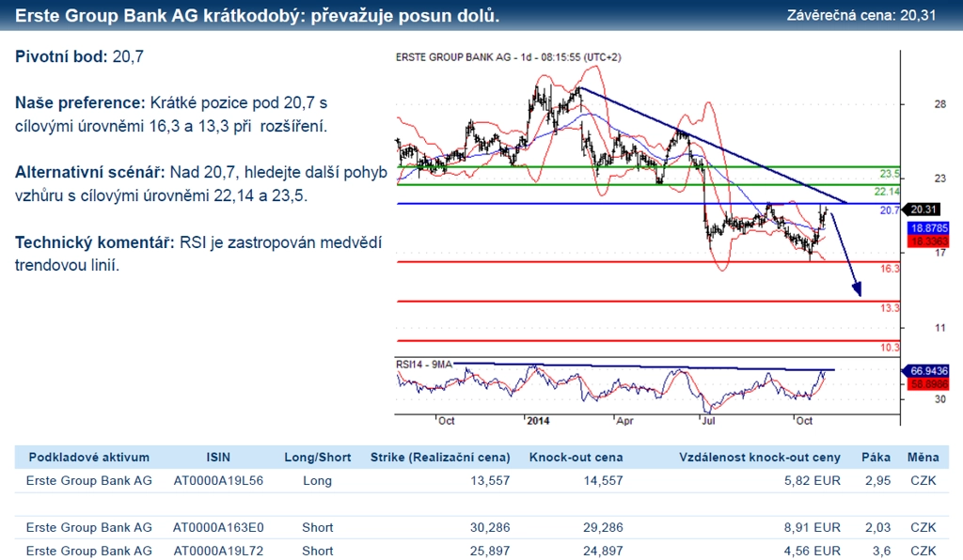Viewport: 963px width, 560px height.
Task: Click the 'Naše preference' heading text
Action: point(80,102)
